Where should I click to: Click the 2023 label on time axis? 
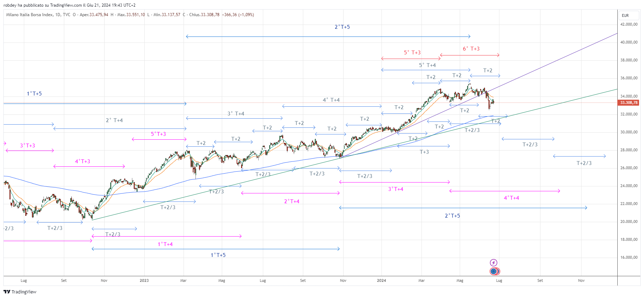(x=144, y=280)
